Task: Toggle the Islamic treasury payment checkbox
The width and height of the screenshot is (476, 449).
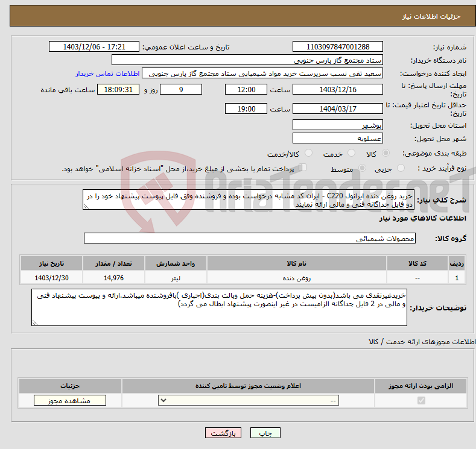Action: 302,168
